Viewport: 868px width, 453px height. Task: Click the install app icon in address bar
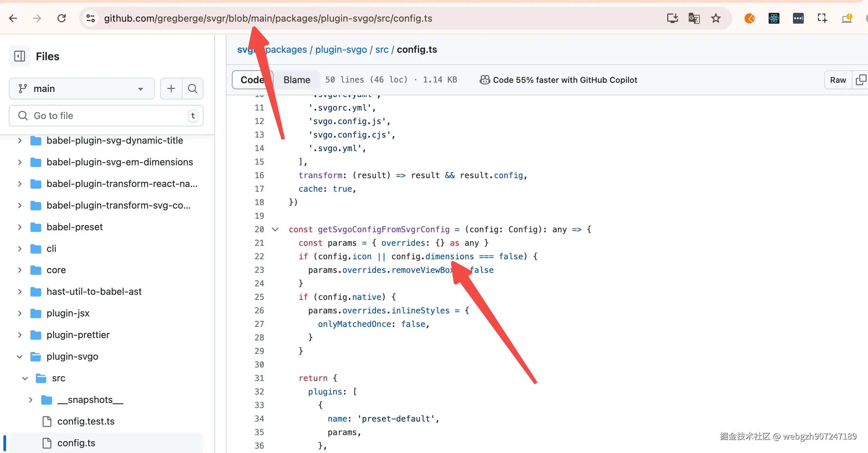[672, 18]
